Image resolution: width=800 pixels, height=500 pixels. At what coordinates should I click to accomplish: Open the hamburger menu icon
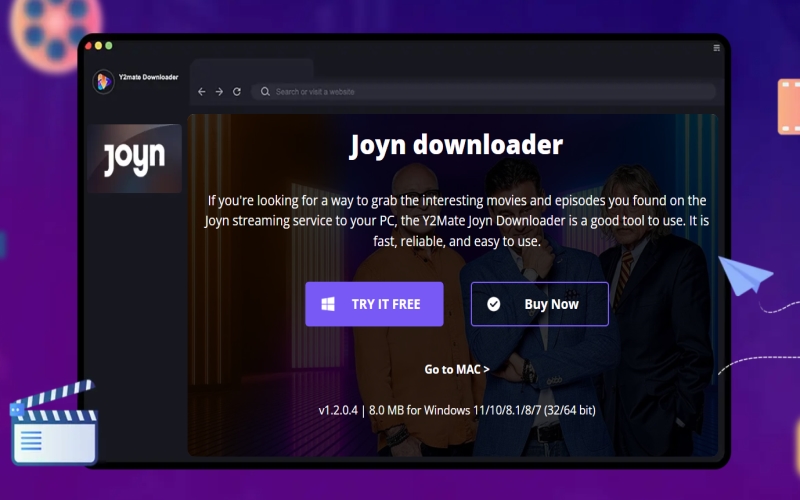pyautogui.click(x=716, y=48)
